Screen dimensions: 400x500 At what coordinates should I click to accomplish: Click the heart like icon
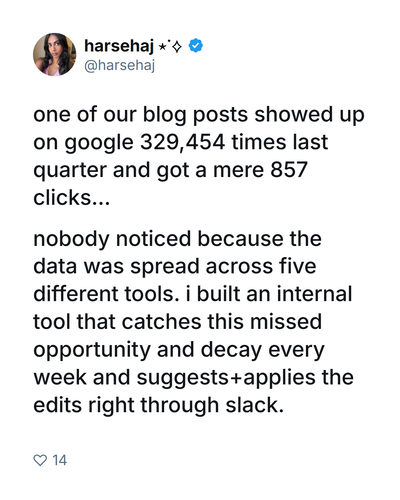pyautogui.click(x=40, y=460)
